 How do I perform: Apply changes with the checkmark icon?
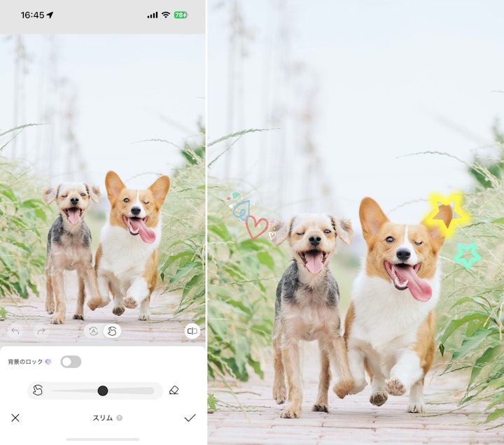coord(190,418)
